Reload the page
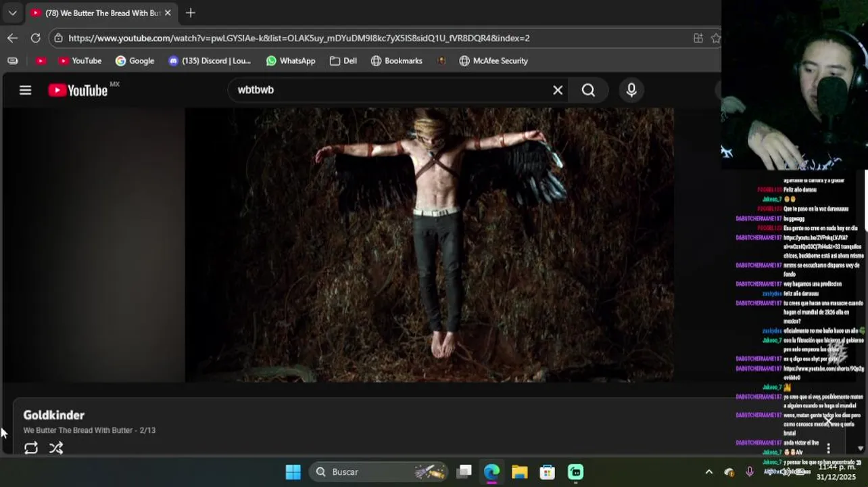This screenshot has height=487, width=868. click(x=35, y=38)
